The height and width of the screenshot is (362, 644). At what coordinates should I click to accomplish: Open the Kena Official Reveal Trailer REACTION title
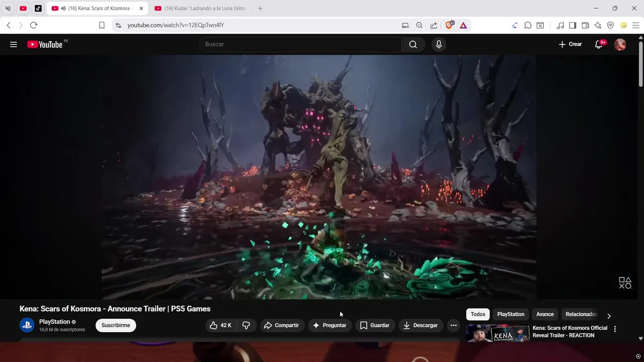pyautogui.click(x=570, y=331)
